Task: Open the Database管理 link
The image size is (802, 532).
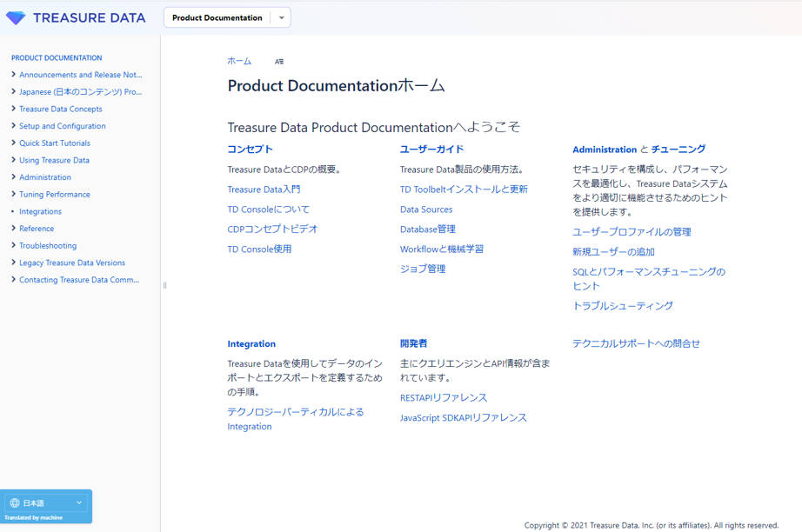Action: 428,229
